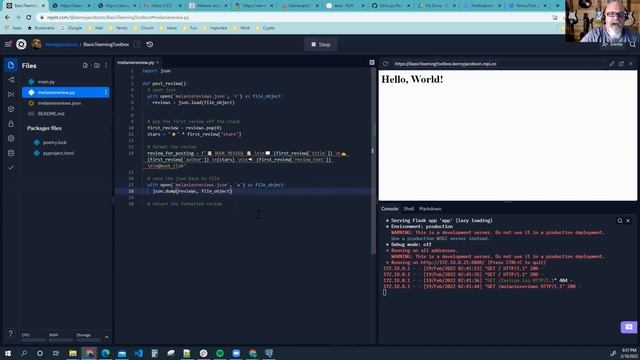Click the project name in the header
The height and width of the screenshot is (360, 640).
106,44
